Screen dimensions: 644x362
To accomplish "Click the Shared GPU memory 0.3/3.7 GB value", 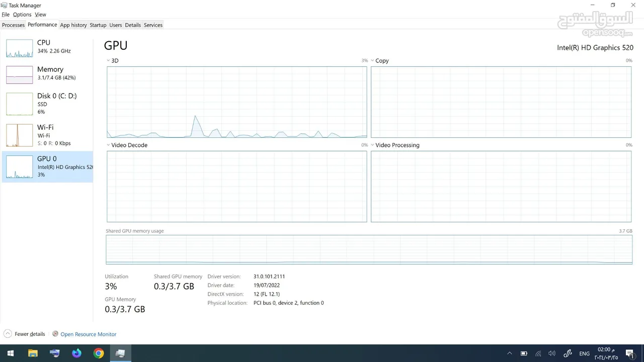I will pyautogui.click(x=174, y=286).
